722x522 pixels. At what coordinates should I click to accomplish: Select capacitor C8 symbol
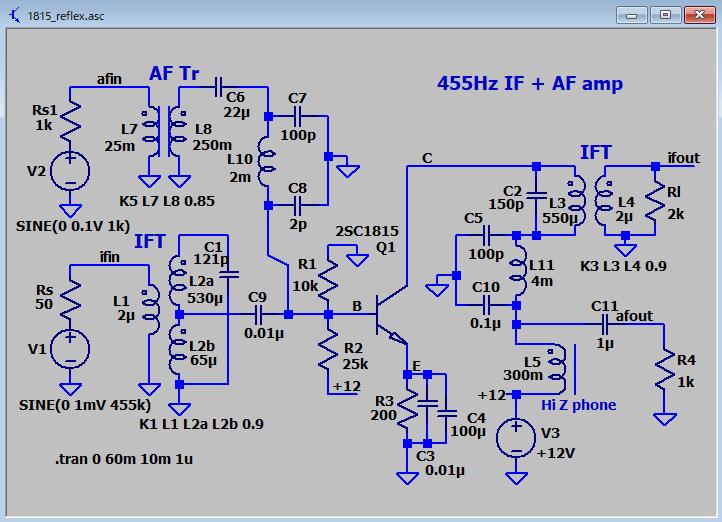(x=298, y=205)
